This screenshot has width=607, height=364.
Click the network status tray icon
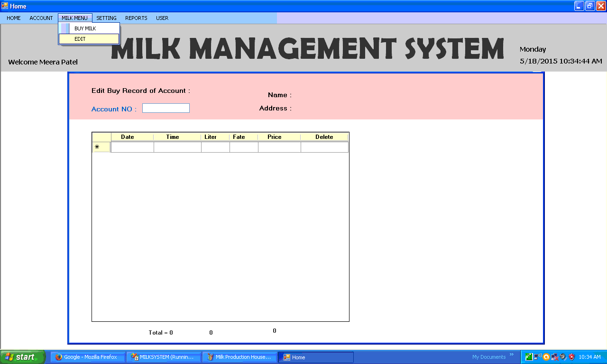[537, 357]
